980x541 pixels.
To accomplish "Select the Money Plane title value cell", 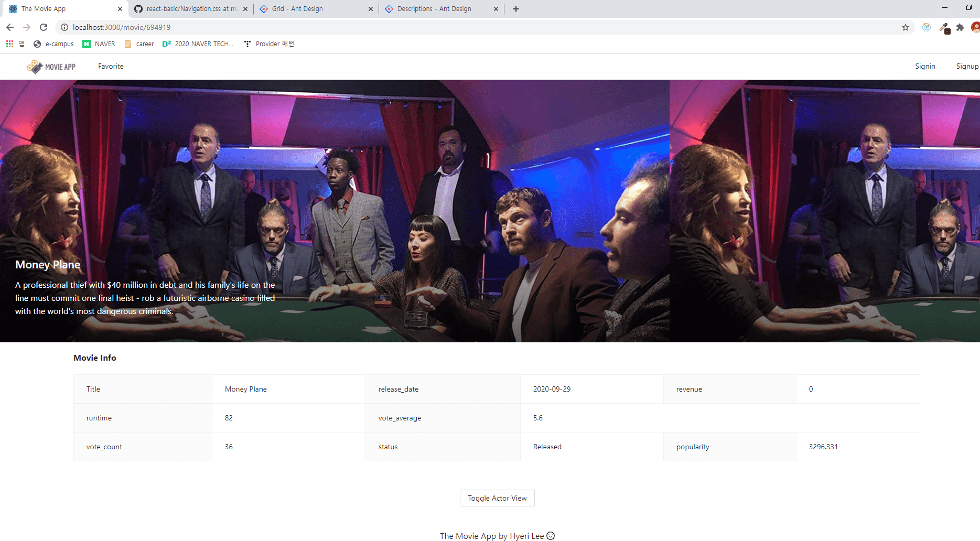I will tap(289, 389).
